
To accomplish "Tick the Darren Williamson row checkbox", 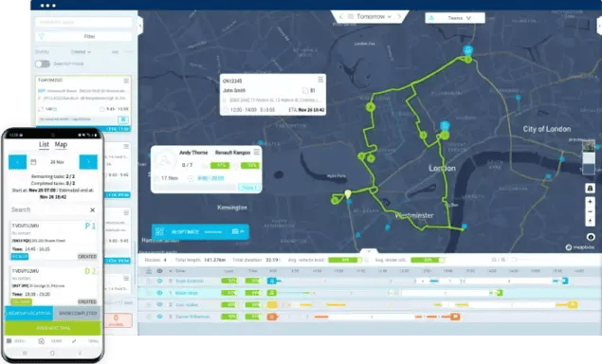I will pyautogui.click(x=148, y=317).
